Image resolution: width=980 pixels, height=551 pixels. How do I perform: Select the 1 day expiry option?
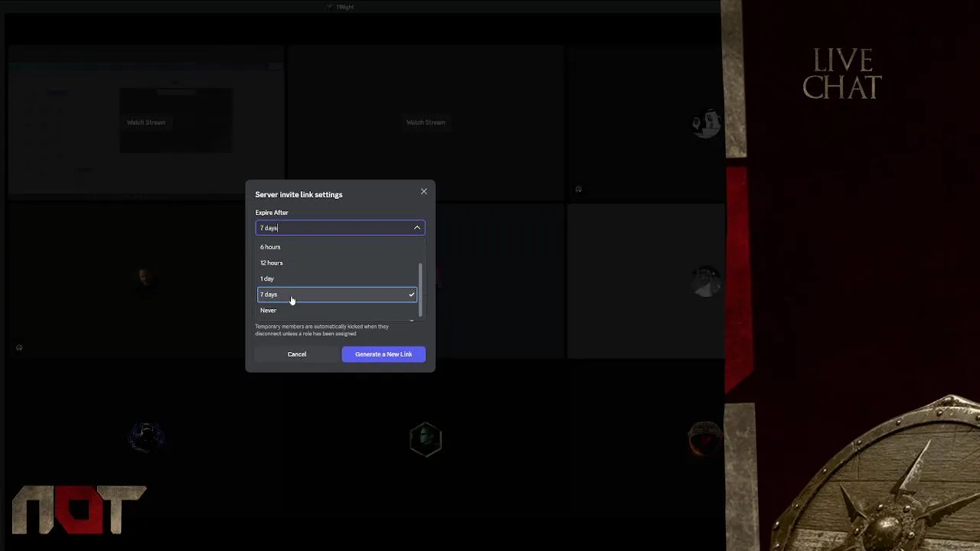pos(337,279)
